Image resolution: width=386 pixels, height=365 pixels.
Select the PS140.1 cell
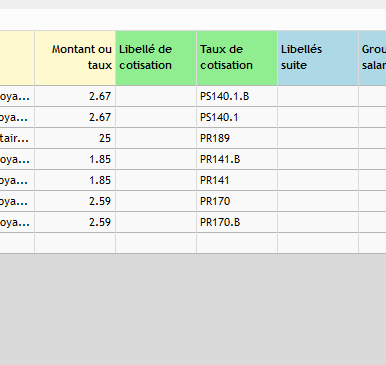pyautogui.click(x=237, y=117)
